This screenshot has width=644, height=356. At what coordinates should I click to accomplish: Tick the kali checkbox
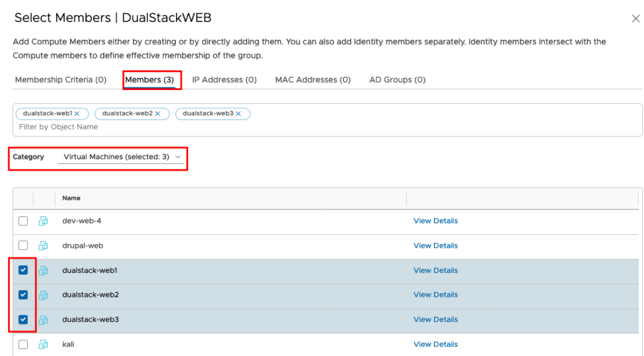click(23, 344)
